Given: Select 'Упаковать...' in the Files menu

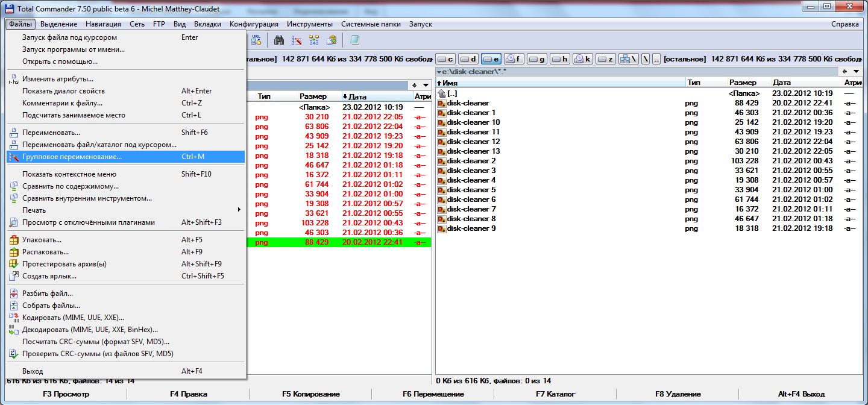Looking at the screenshot, I should coord(125,240).
